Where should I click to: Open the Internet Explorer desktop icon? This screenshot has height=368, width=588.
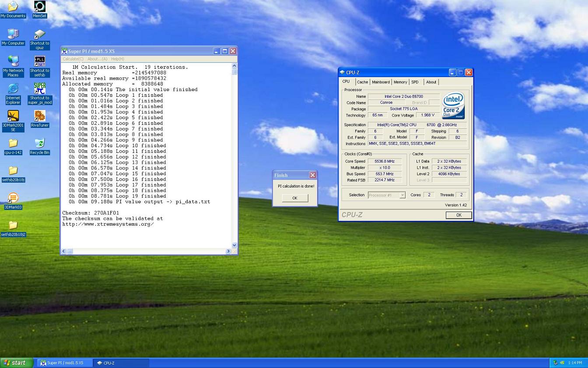[13, 89]
